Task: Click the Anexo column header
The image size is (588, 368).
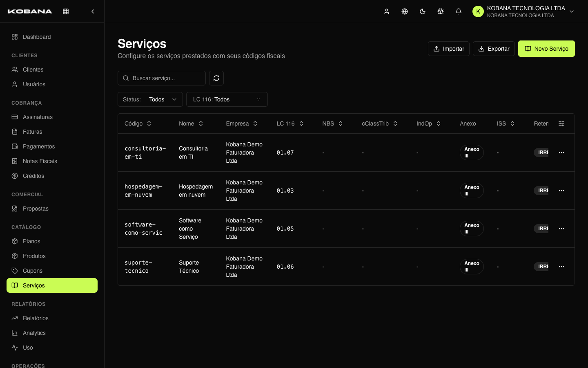Action: pyautogui.click(x=468, y=123)
